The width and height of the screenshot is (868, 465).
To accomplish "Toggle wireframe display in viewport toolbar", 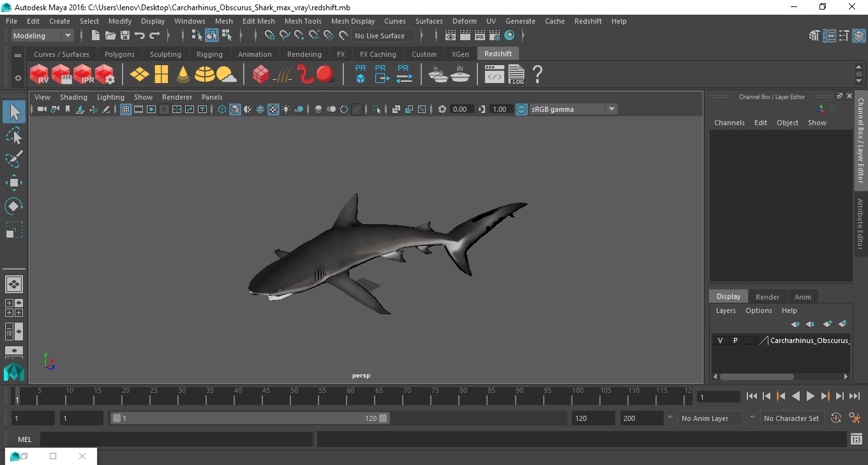I will [222, 109].
